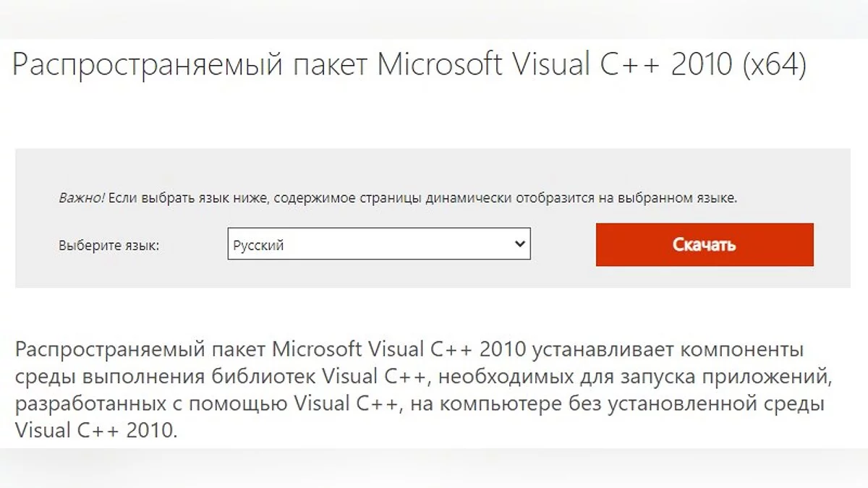Select the Русский value in language combo box
Image resolution: width=868 pixels, height=488 pixels.
259,245
